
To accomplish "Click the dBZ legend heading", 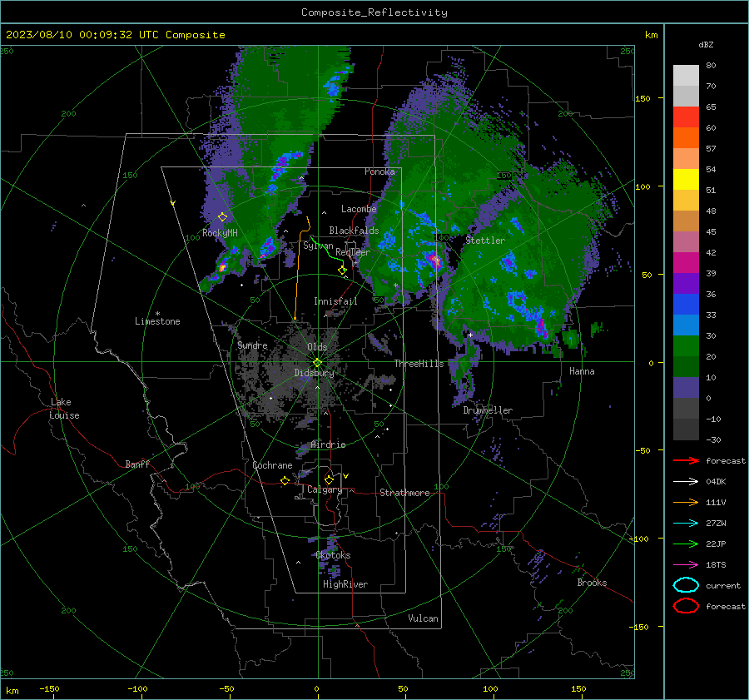I will point(706,44).
